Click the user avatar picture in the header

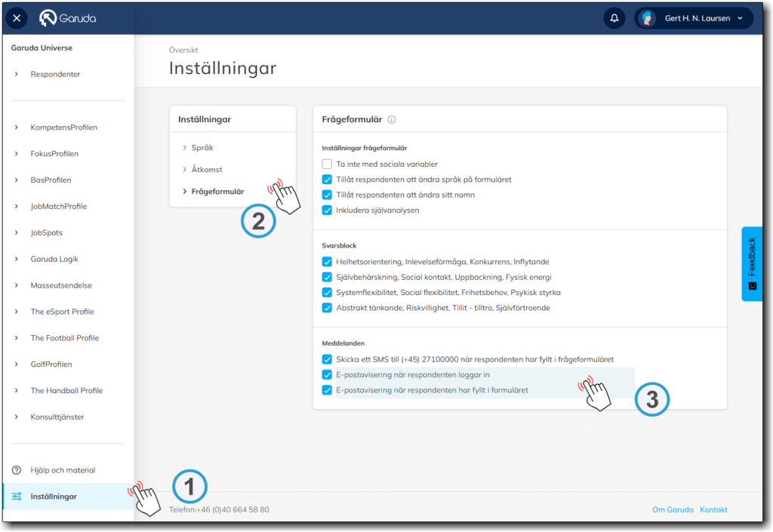[x=648, y=18]
